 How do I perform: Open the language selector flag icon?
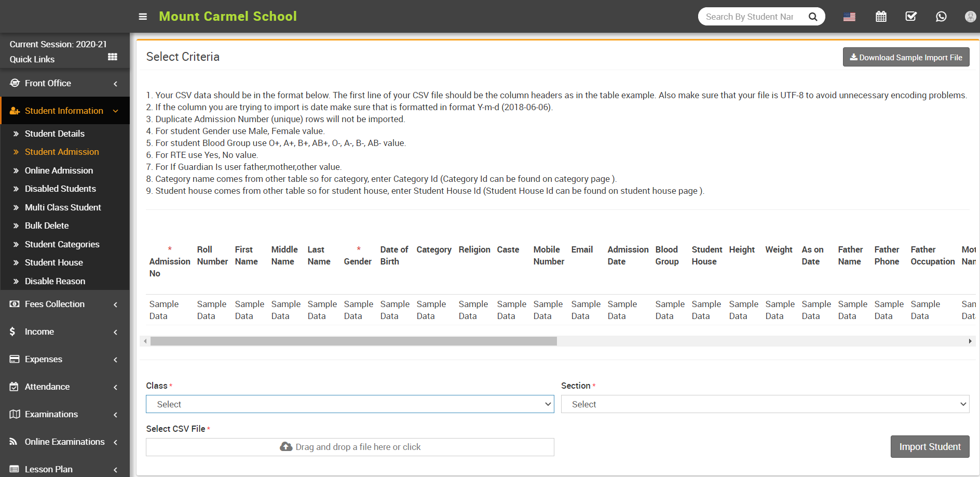pos(850,16)
